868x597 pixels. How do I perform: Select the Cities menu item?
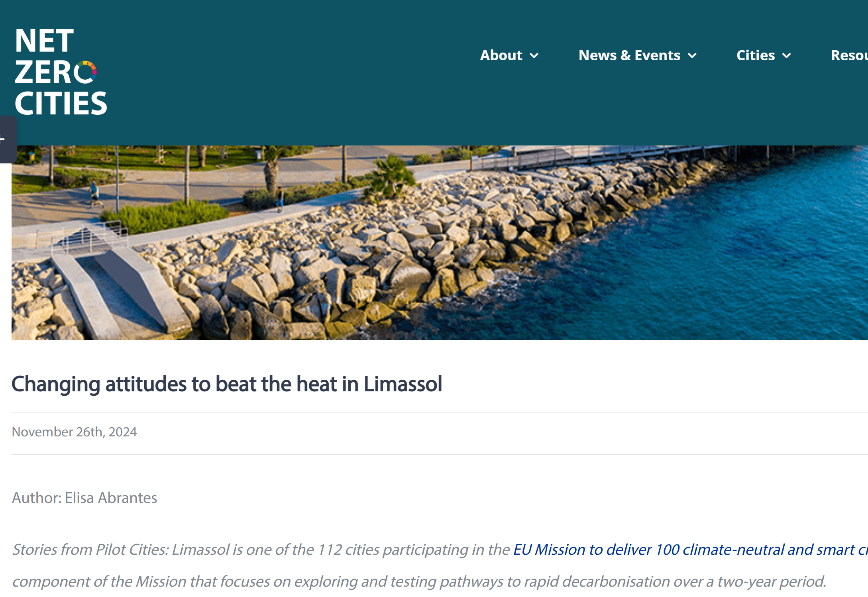755,55
